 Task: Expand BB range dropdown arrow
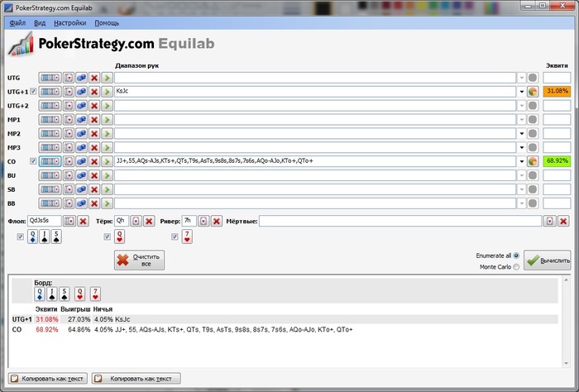(521, 203)
